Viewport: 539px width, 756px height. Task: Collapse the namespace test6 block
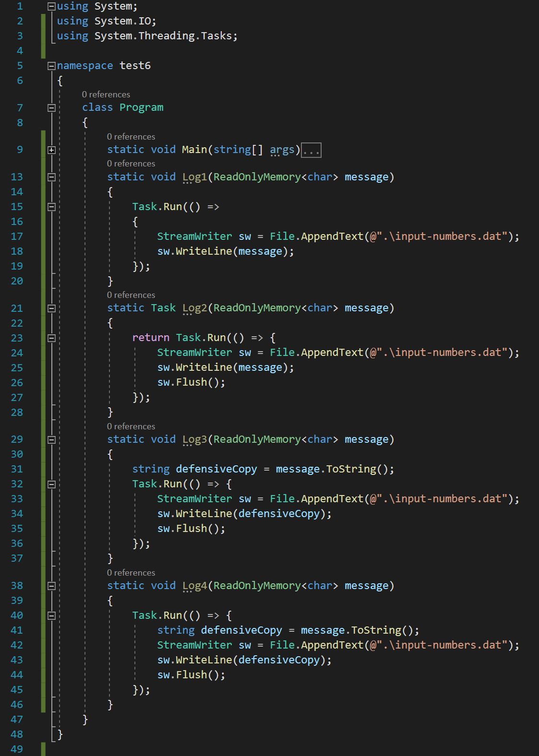tap(51, 66)
